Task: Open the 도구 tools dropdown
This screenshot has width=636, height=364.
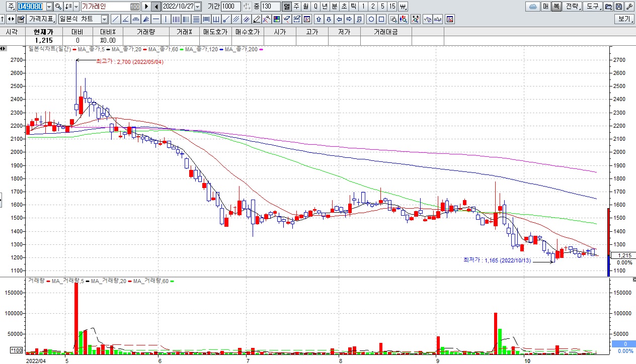Action: (592, 7)
